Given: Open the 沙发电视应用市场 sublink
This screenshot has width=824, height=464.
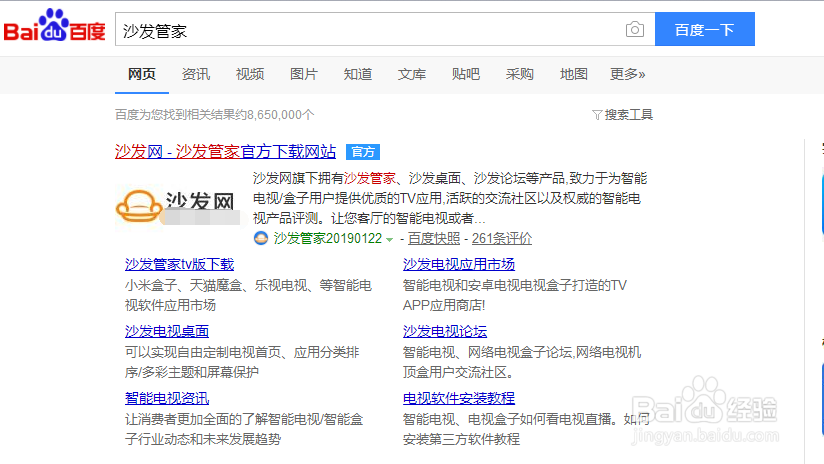Looking at the screenshot, I should pos(459,264).
